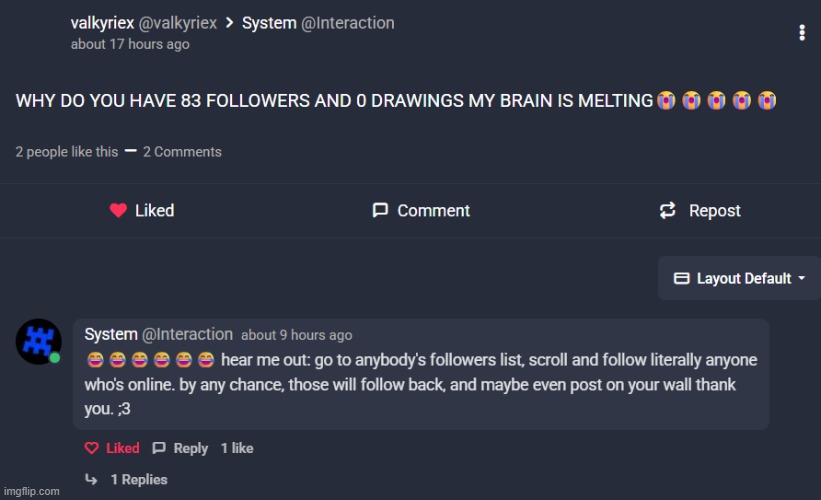Click the Layout Default dropdown caret
The width and height of the screenshot is (821, 500).
coord(802,278)
